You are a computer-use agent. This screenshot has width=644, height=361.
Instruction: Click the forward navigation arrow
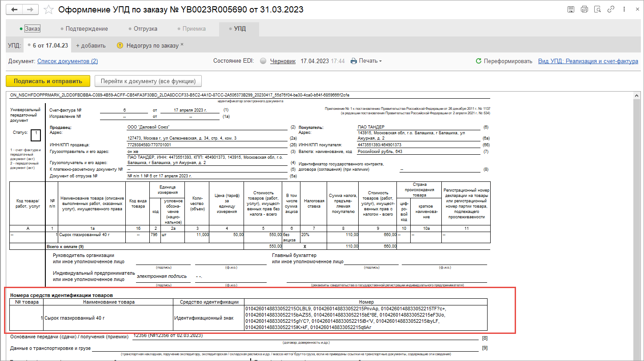pos(30,9)
